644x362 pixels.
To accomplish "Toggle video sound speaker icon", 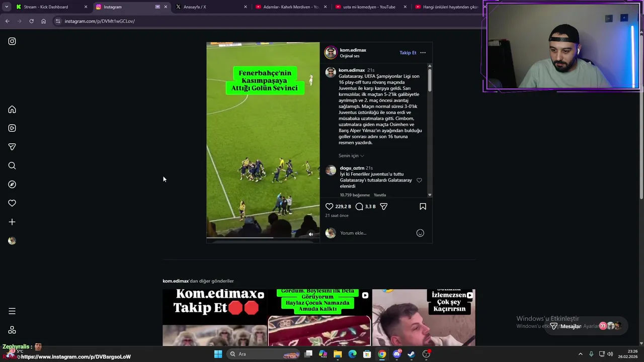I will pos(311,234).
